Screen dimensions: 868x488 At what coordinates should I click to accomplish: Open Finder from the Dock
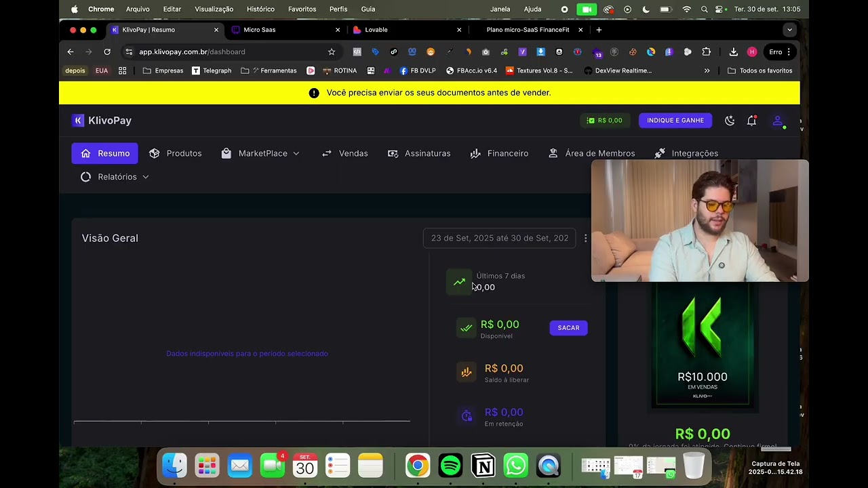pos(174,466)
